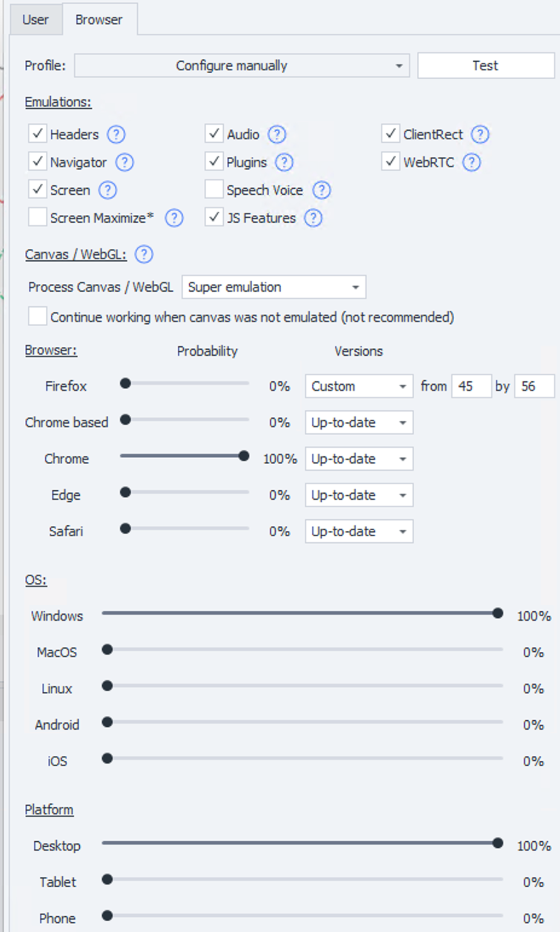Click the help icon next to ClientRect
560x932 pixels.
click(480, 134)
